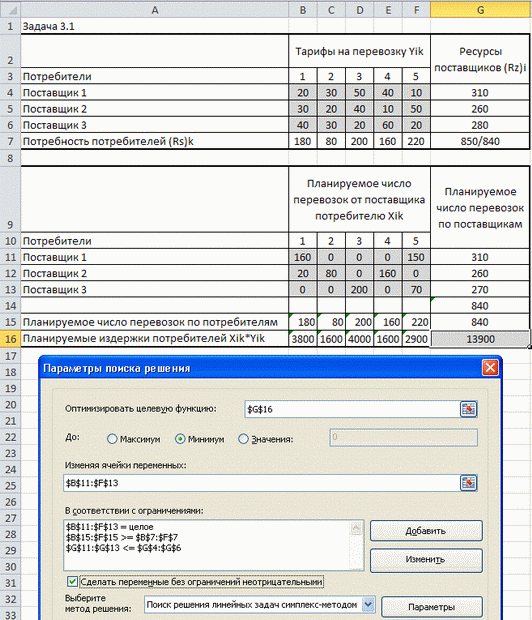Click shipment cell 200 in row 13

click(x=360, y=289)
